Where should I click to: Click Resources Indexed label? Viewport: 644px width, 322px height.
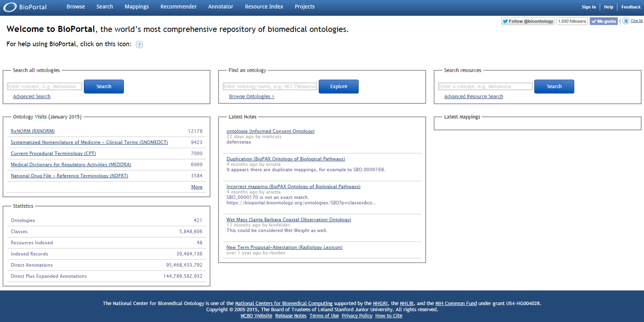32,243
